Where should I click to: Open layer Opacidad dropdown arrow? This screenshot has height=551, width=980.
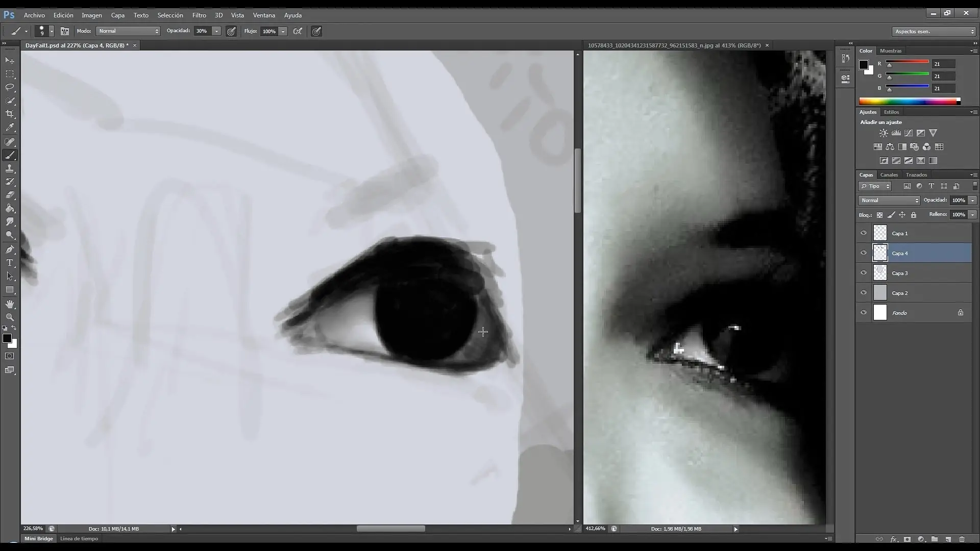pos(972,201)
